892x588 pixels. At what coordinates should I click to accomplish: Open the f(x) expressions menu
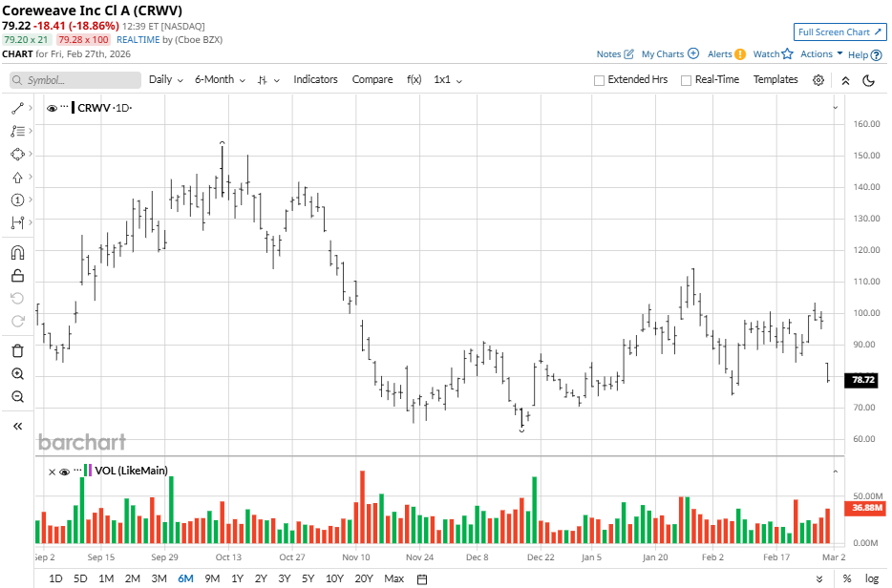click(x=414, y=79)
